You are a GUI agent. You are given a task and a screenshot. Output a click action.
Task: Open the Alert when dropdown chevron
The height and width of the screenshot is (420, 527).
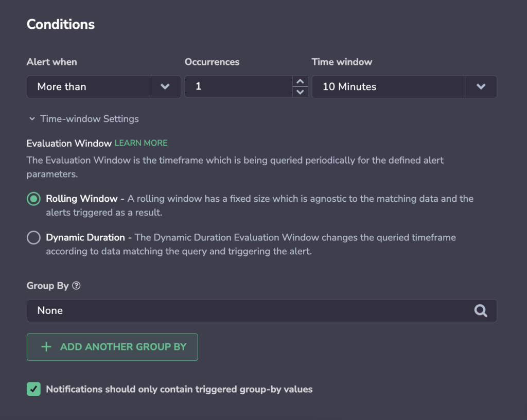165,86
